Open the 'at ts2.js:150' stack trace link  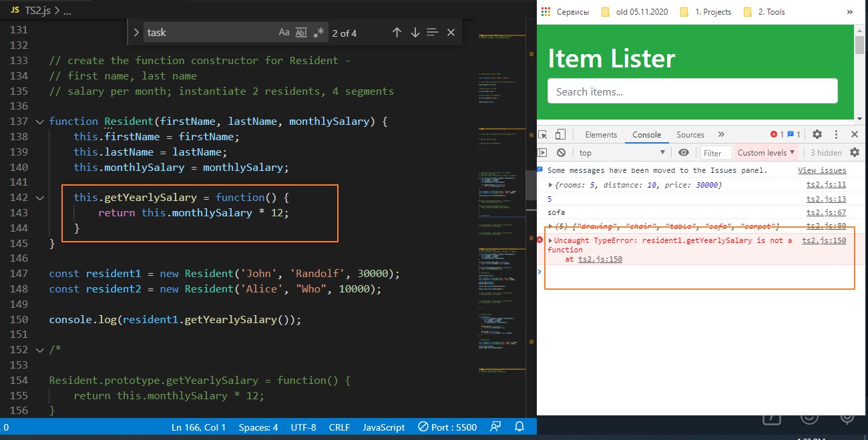[600, 259]
